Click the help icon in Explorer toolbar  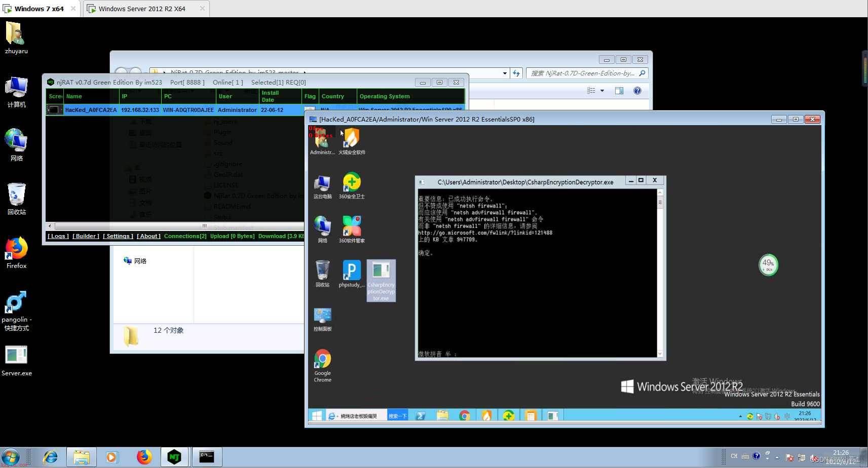(x=637, y=91)
